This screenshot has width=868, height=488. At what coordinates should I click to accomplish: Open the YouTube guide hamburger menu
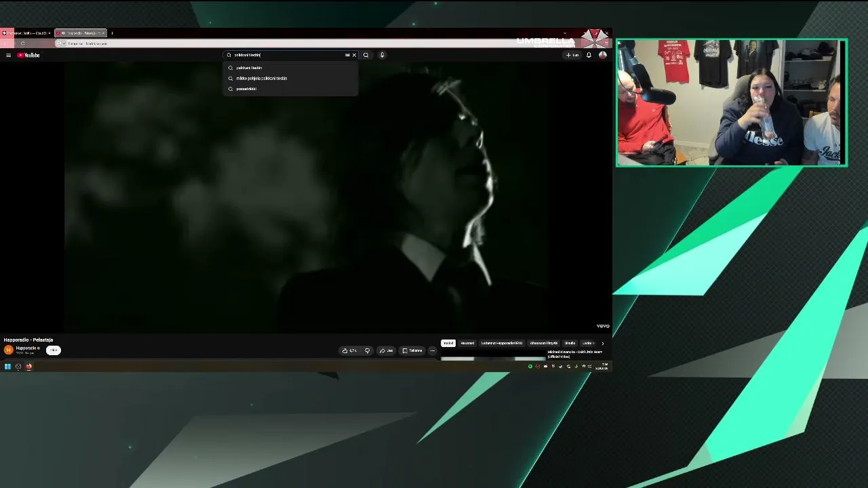pos(8,55)
